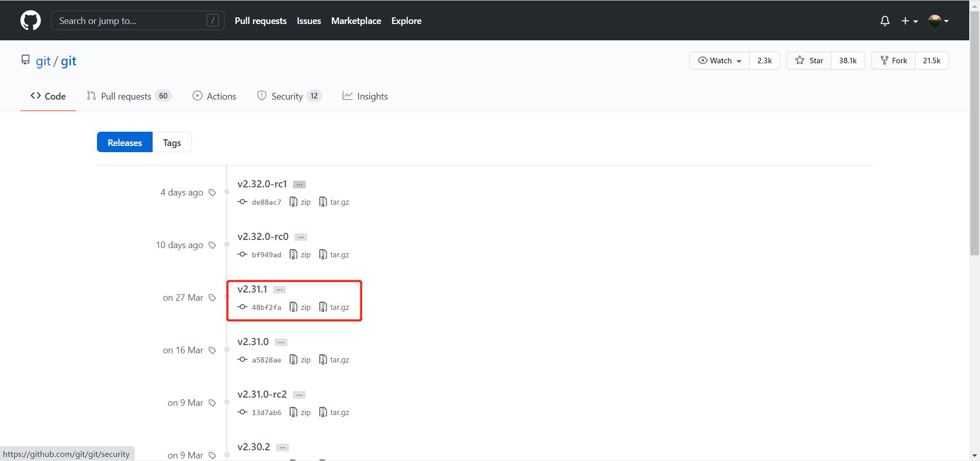Download zip for v2.31.0
The height and width of the screenshot is (461, 980).
tap(300, 360)
